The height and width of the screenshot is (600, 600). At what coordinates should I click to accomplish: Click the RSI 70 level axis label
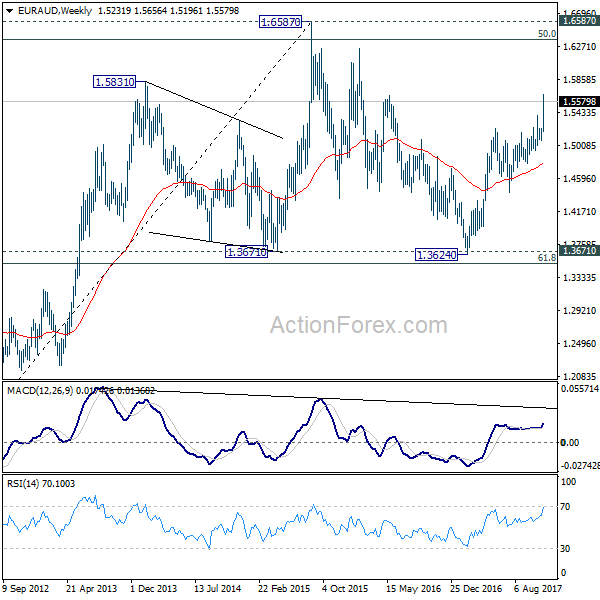(x=565, y=507)
